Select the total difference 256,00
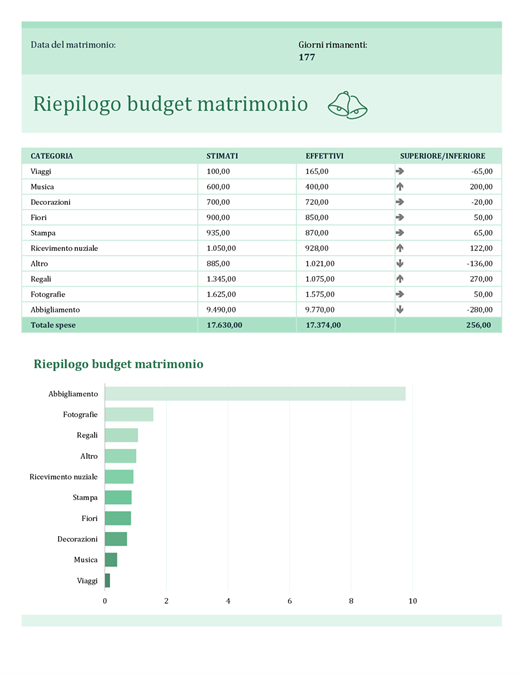Screen dimensions: 520x675 pyautogui.click(x=478, y=325)
